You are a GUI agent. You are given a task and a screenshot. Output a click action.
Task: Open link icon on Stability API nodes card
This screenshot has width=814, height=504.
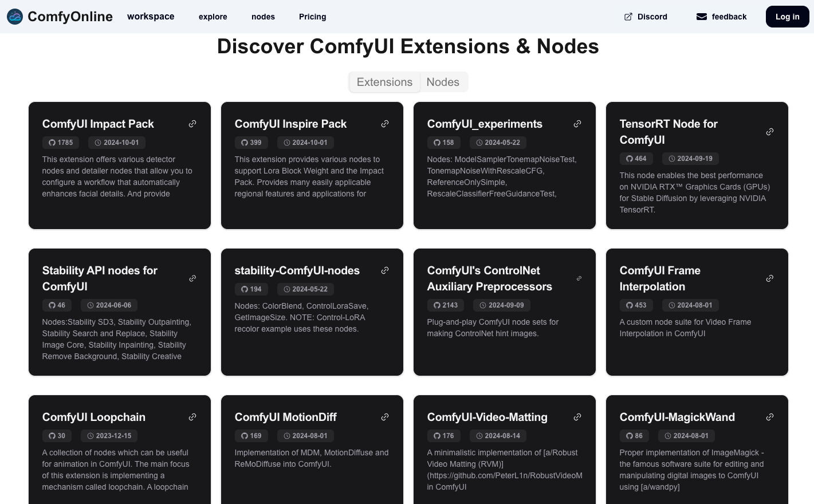coord(192,278)
